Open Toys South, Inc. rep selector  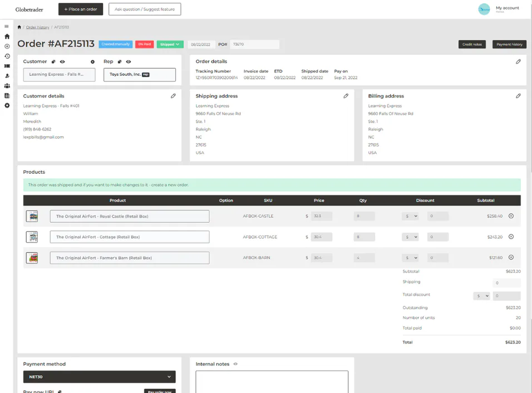(x=140, y=75)
